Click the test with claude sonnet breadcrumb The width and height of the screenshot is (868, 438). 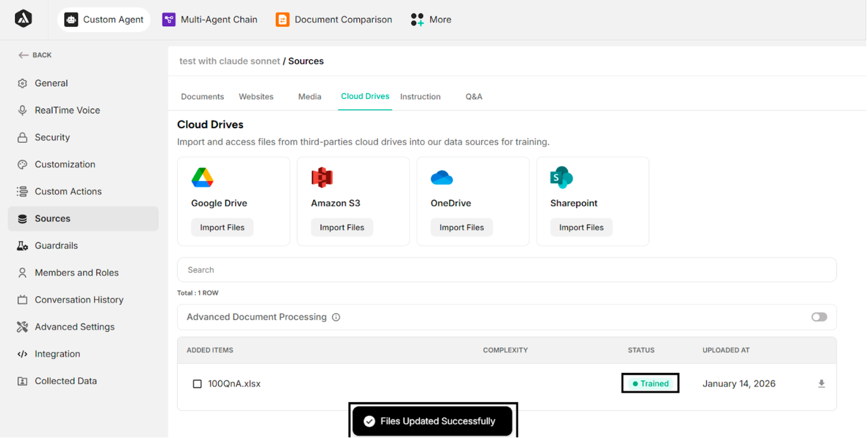(x=229, y=61)
